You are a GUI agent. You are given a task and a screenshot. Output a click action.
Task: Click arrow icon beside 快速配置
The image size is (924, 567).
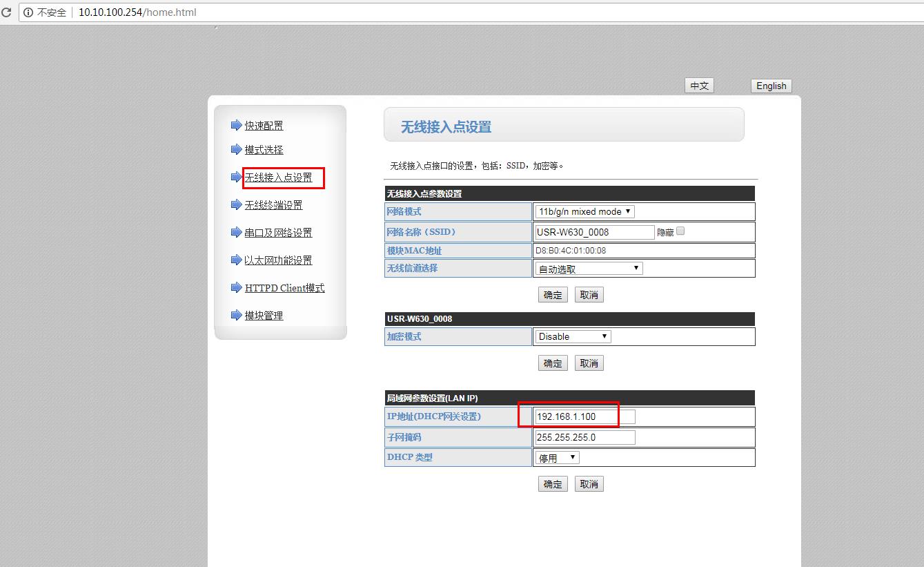pyautogui.click(x=236, y=125)
